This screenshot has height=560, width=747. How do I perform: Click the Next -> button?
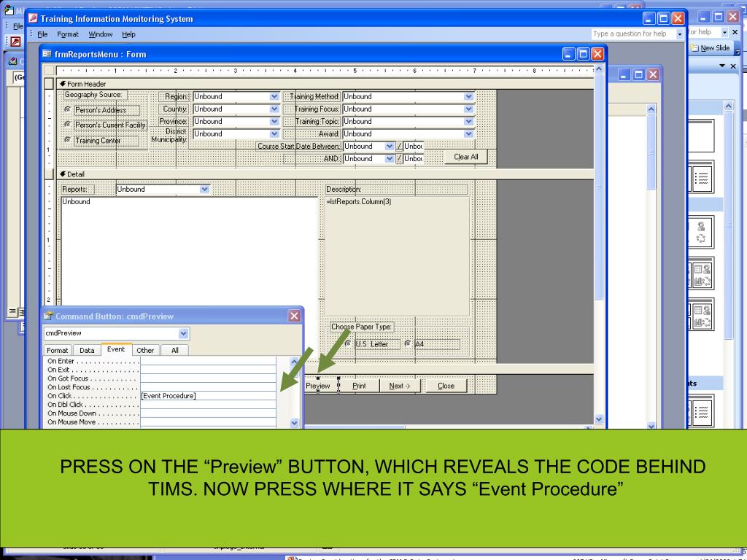point(399,386)
